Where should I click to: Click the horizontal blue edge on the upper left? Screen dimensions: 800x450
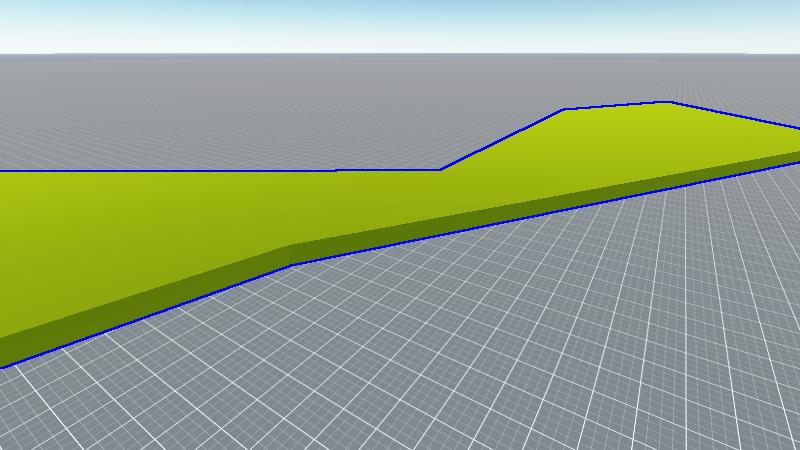[x=200, y=171]
